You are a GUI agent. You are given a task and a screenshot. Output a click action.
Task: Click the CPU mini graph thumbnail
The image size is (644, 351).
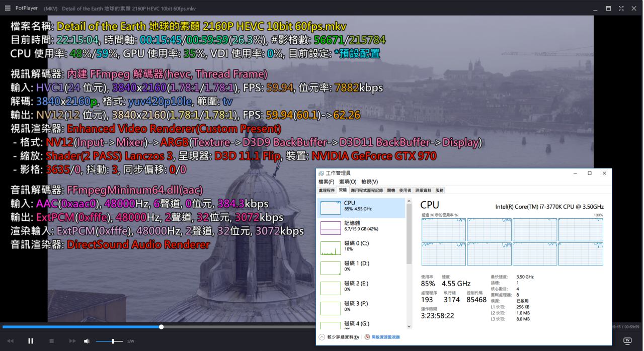(x=331, y=208)
